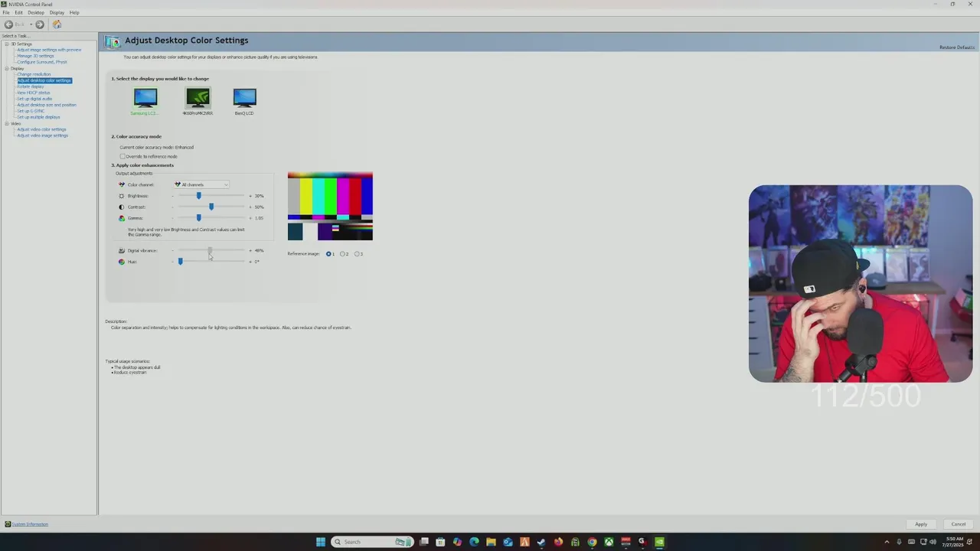Open the Display menu
The image size is (980, 551).
click(57, 12)
